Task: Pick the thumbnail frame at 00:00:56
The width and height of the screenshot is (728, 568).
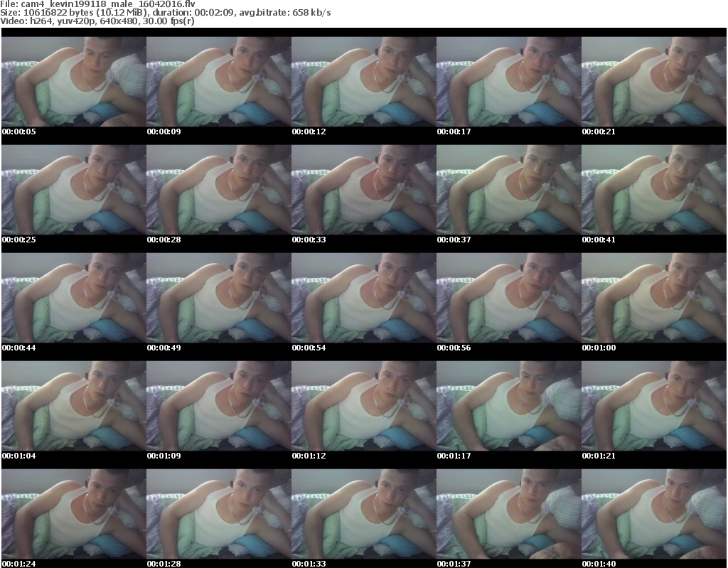Action: [x=508, y=298]
